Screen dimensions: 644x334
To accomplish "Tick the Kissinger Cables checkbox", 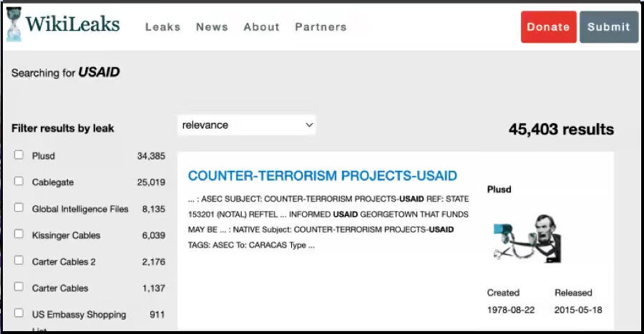I will coord(19,234).
